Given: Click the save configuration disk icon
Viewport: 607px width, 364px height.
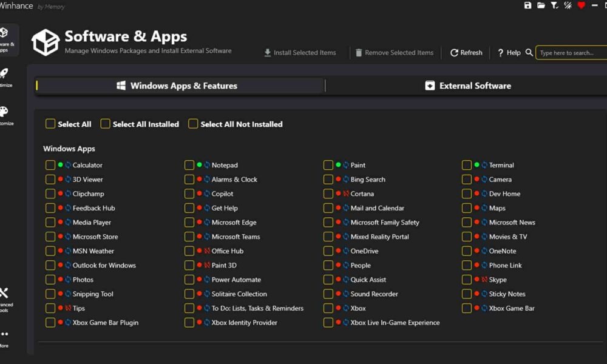Looking at the screenshot, I should tap(527, 5).
